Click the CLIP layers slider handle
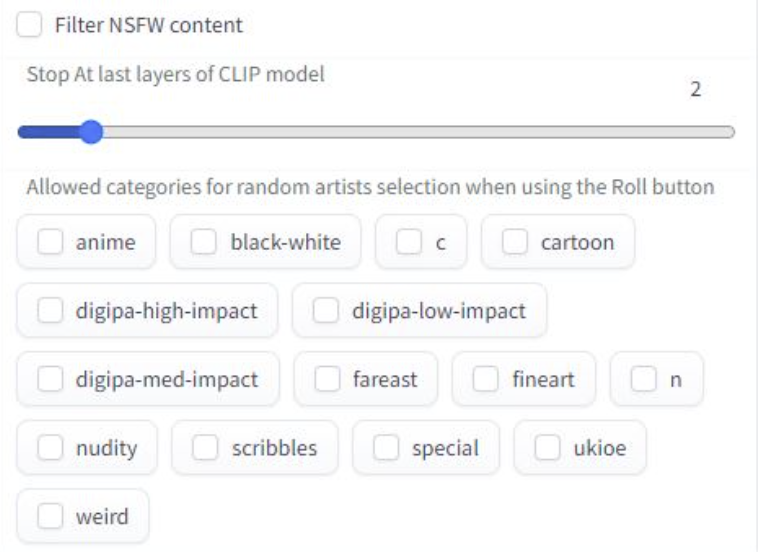 [91, 132]
